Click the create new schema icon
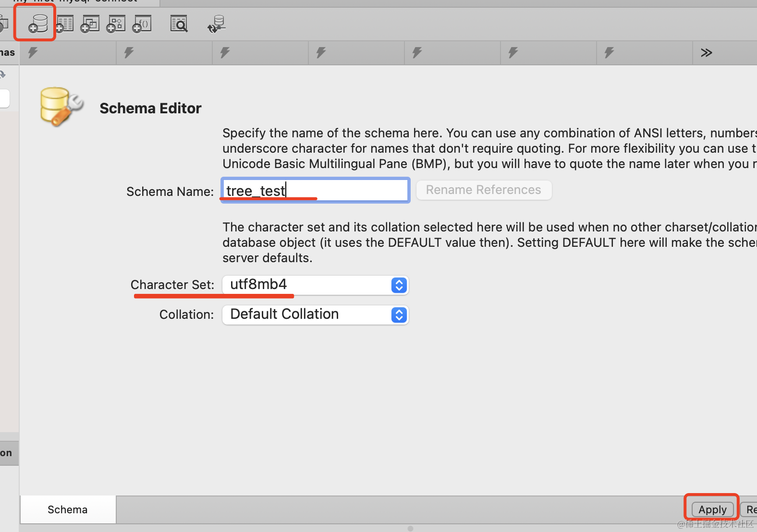 (x=37, y=24)
